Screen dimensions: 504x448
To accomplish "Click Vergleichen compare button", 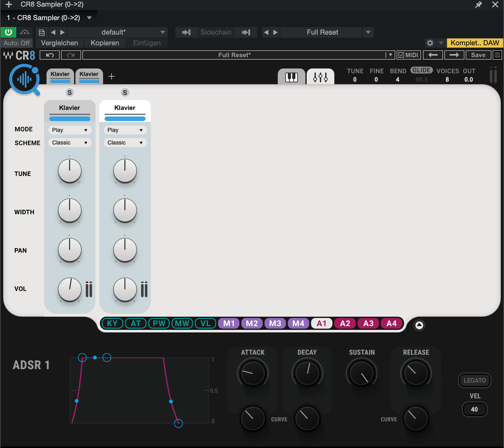I will tap(59, 43).
